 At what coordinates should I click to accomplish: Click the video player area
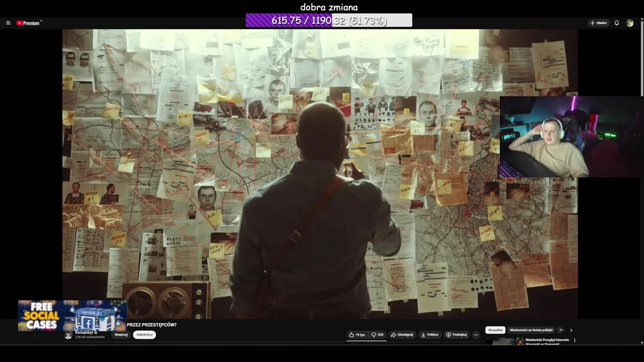click(x=320, y=173)
